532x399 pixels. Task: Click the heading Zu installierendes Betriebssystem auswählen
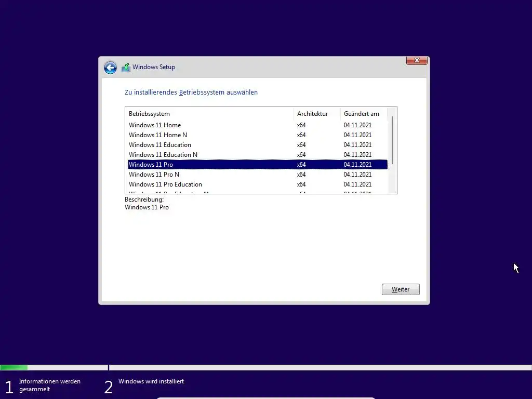[x=191, y=92]
